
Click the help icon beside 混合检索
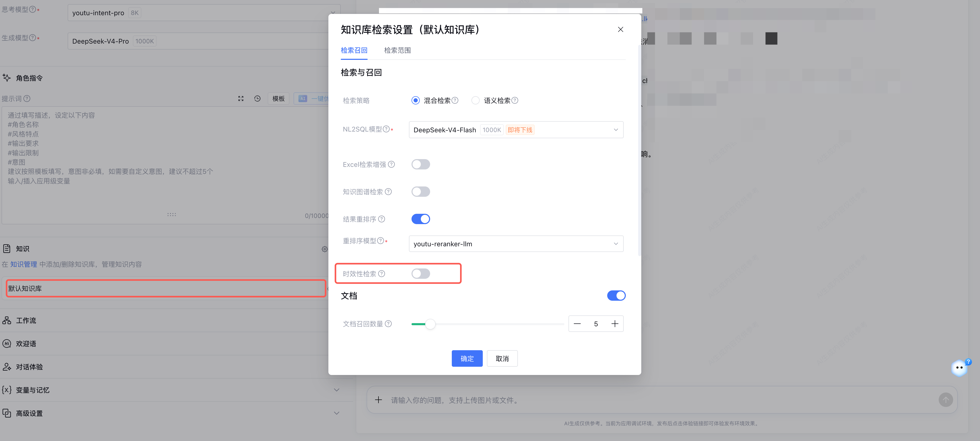pyautogui.click(x=455, y=100)
